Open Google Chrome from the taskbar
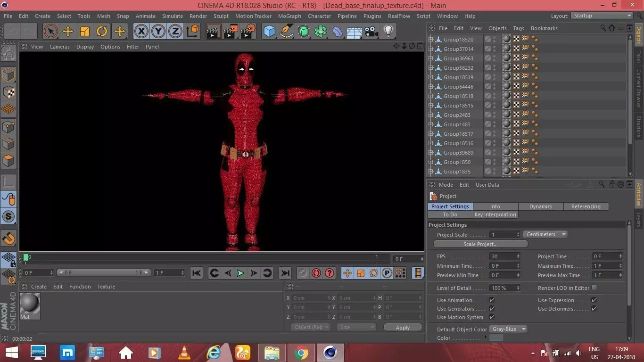Screen dimensions: 644x362 pos(302,353)
